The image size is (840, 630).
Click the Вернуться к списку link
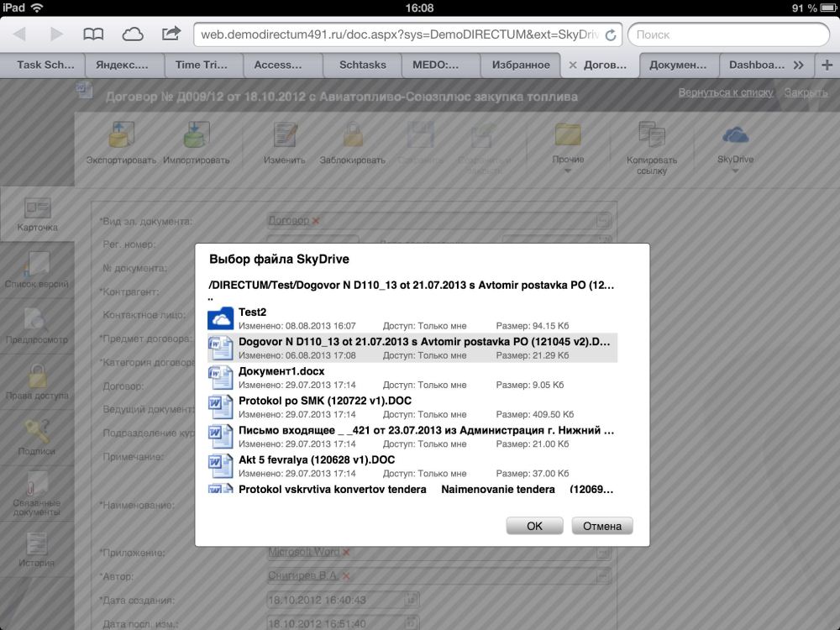pos(726,92)
